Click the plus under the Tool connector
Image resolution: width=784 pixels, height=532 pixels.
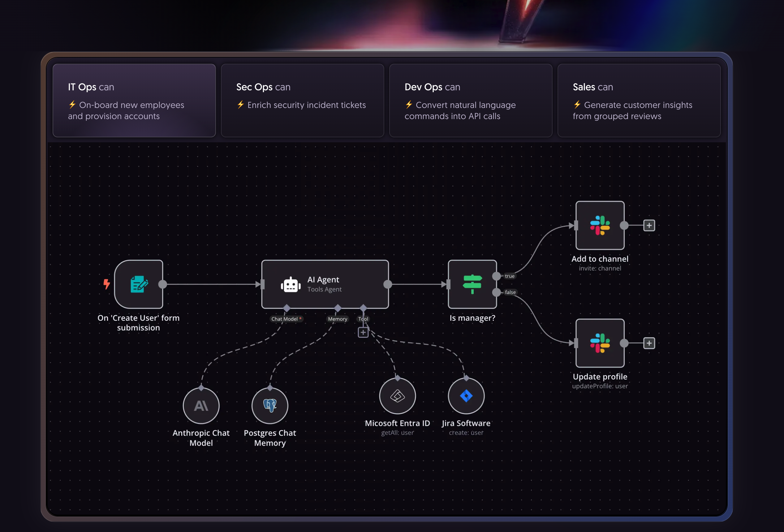pyautogui.click(x=363, y=332)
